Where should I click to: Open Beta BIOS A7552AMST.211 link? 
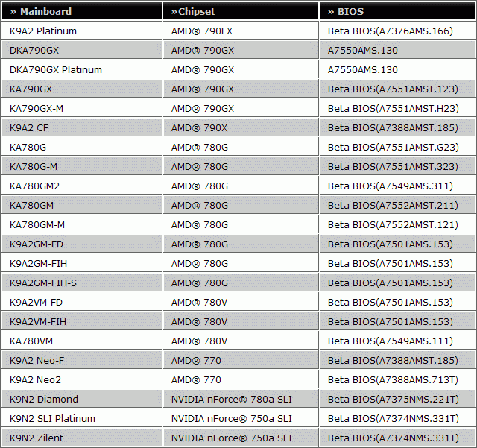click(x=393, y=206)
